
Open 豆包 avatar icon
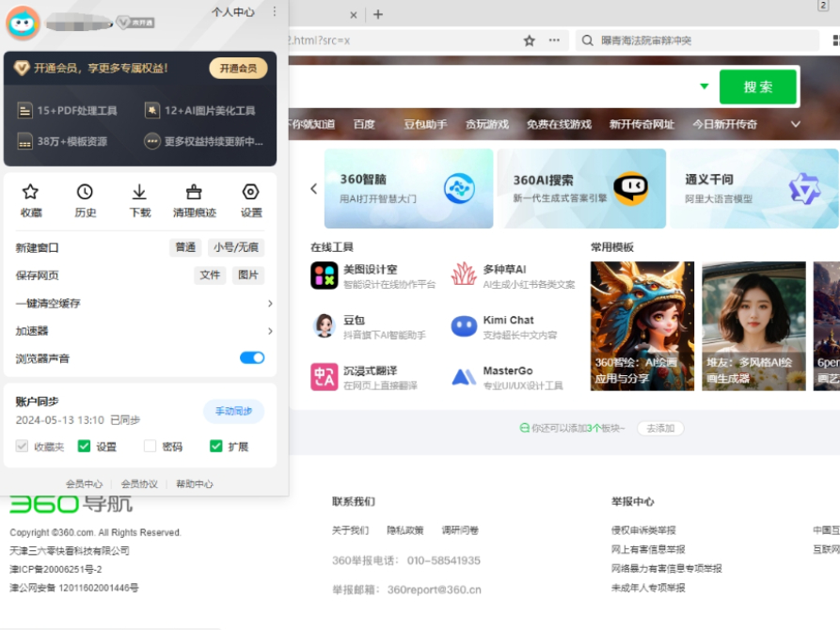[325, 325]
